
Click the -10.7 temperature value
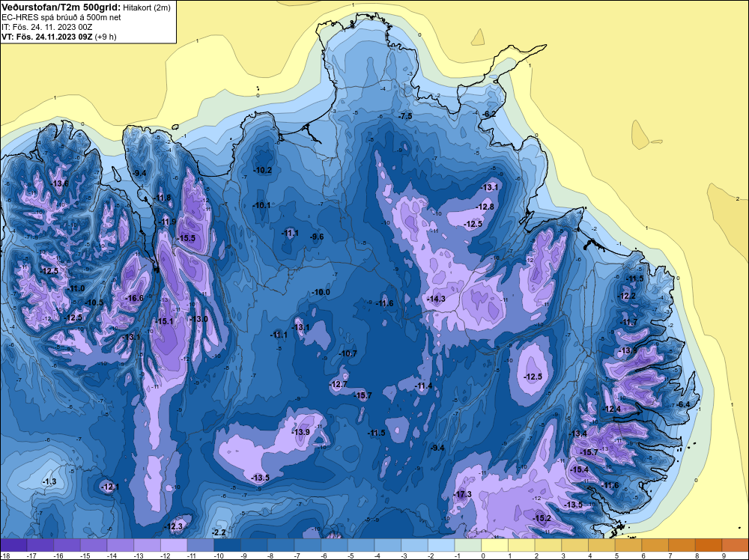pos(348,354)
